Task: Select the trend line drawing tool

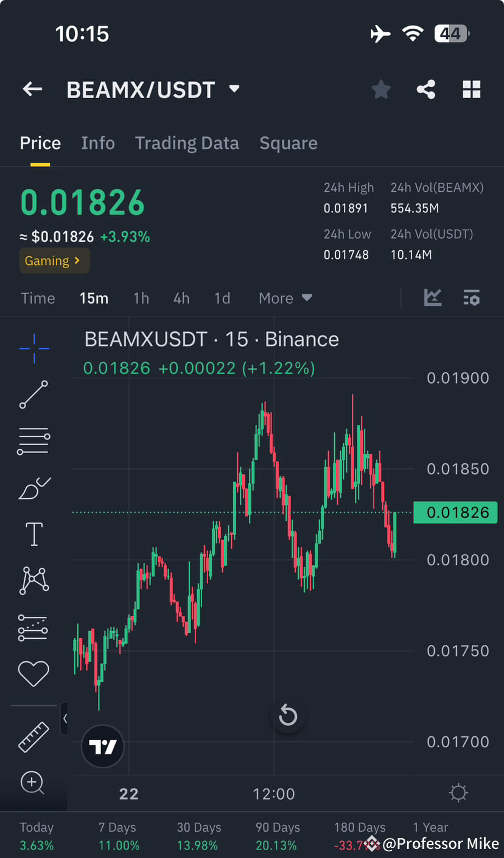Action: point(33,395)
